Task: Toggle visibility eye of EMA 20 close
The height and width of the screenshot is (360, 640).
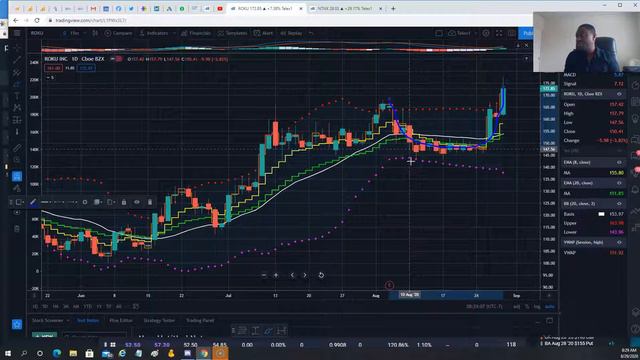Action: pyautogui.click(x=619, y=183)
